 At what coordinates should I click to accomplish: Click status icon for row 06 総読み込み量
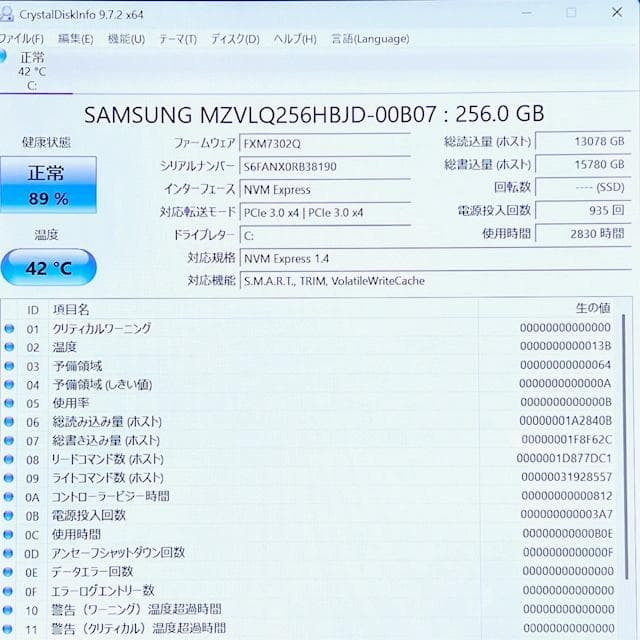(9, 422)
